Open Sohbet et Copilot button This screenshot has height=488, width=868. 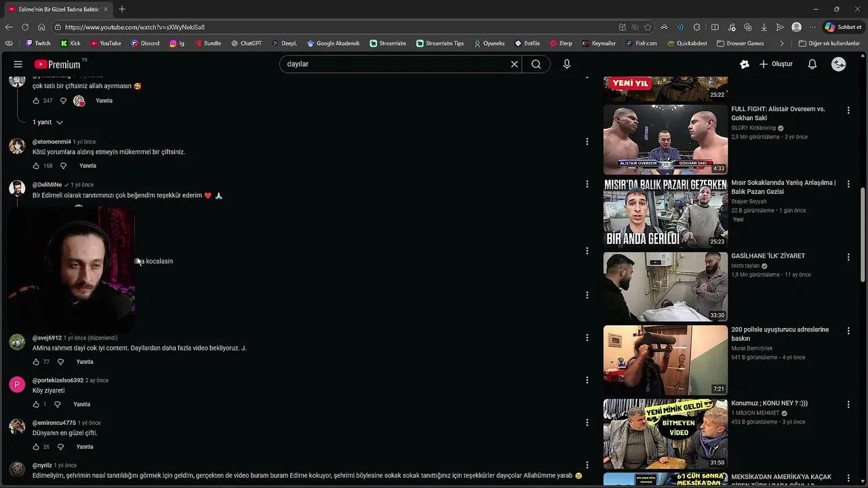click(x=843, y=27)
